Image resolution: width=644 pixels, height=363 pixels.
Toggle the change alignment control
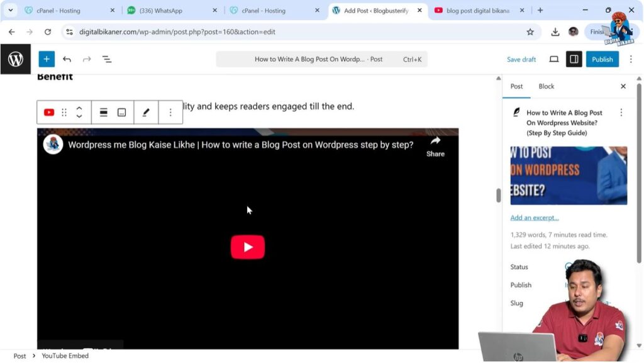103,112
